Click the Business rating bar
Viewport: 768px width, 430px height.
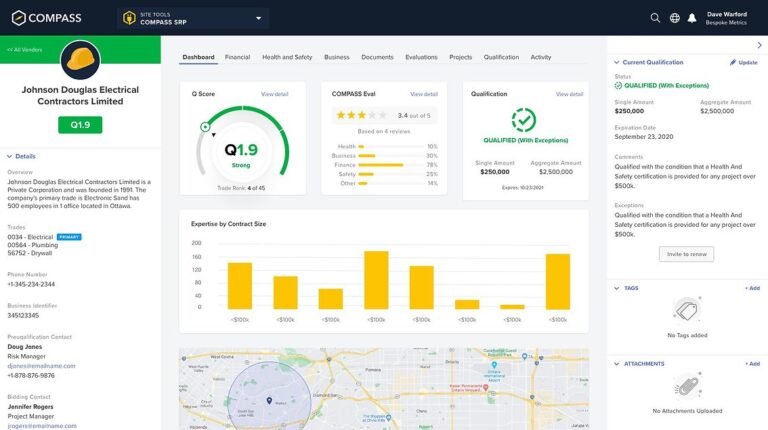(x=391, y=156)
